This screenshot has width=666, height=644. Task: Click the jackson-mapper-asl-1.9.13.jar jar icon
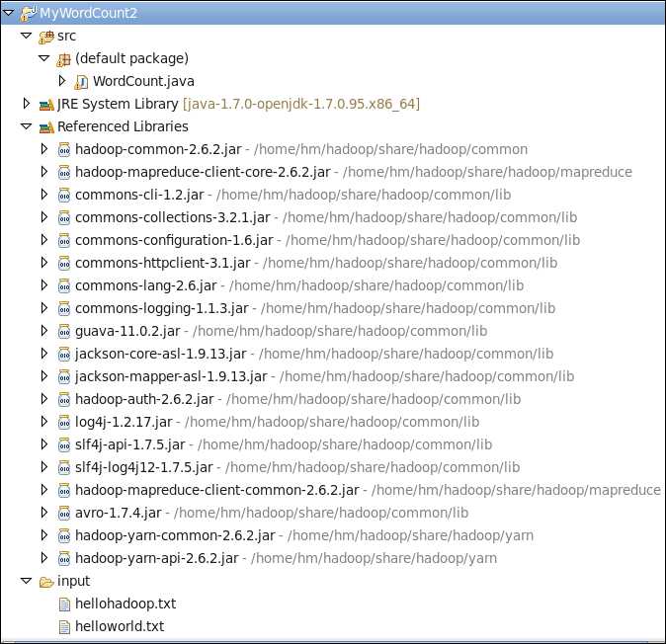[x=64, y=376]
